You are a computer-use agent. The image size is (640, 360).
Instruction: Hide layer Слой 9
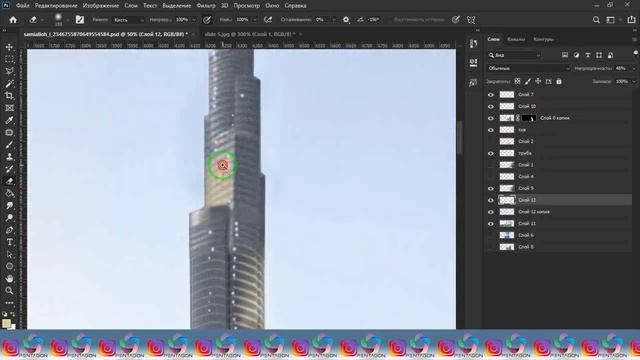click(491, 189)
